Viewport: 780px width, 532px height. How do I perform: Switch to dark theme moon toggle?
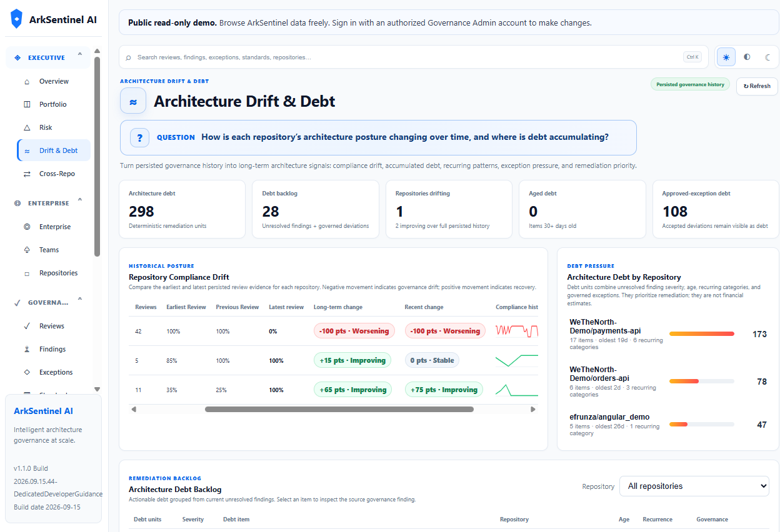pyautogui.click(x=767, y=57)
